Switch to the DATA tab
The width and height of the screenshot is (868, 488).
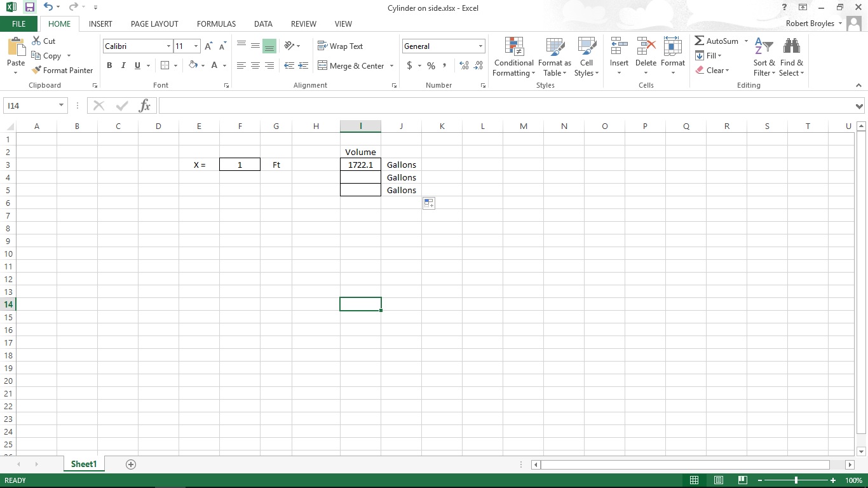click(x=263, y=24)
